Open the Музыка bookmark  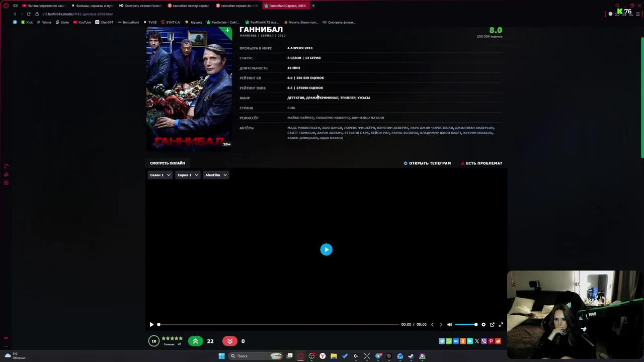click(x=193, y=22)
